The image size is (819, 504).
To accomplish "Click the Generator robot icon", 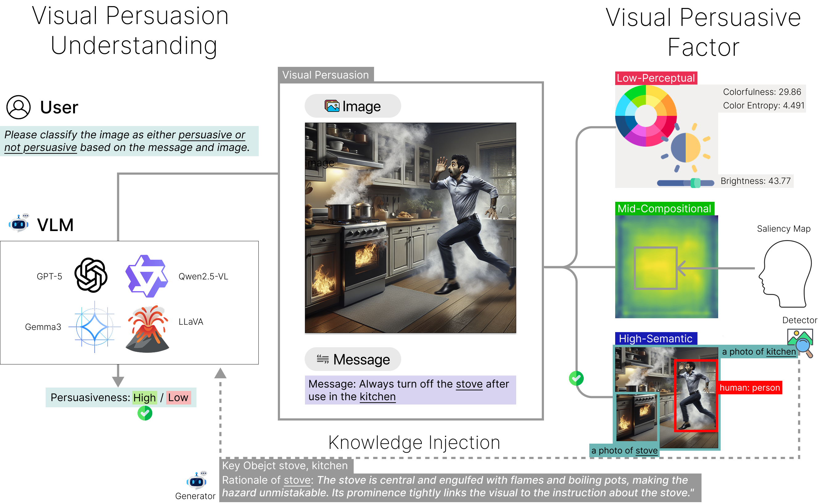I will pos(196,482).
